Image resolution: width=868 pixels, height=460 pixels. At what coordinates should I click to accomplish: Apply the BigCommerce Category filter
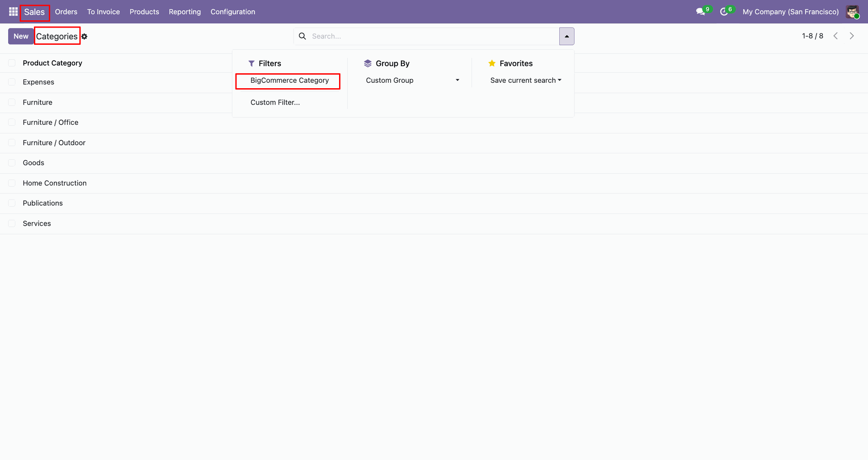click(289, 80)
